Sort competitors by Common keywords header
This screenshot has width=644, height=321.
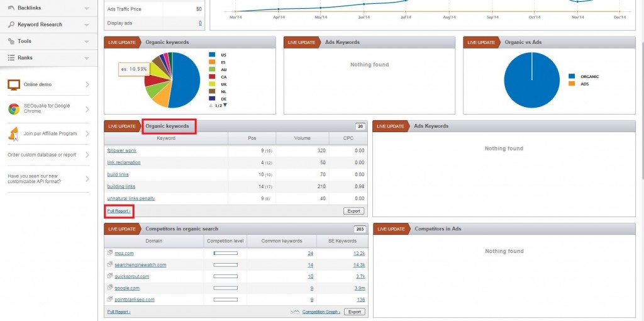click(x=282, y=241)
